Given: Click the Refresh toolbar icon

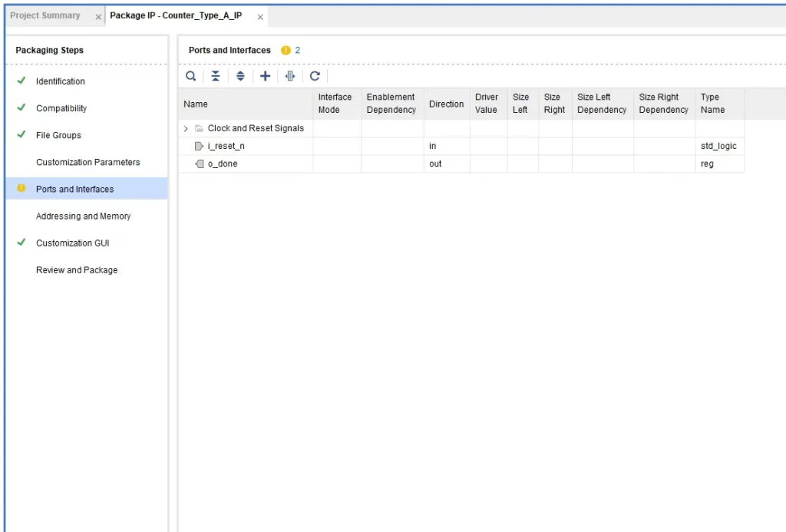Looking at the screenshot, I should pos(315,76).
